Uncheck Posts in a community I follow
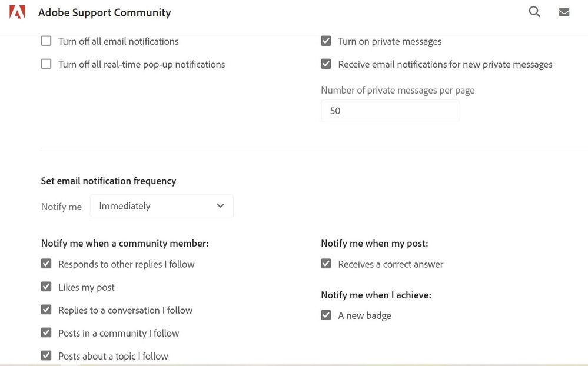This screenshot has height=366, width=588. pyautogui.click(x=46, y=333)
